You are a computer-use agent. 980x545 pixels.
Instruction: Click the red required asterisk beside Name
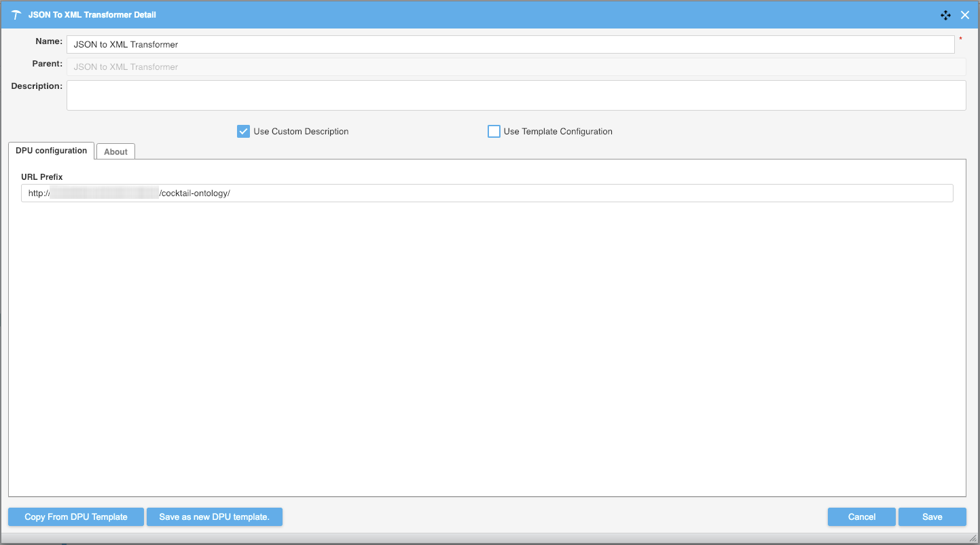pos(960,39)
